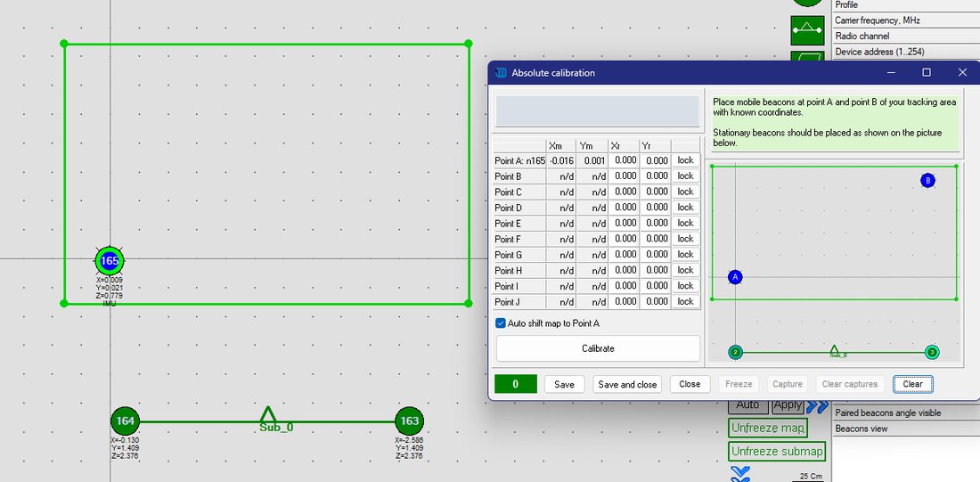Click top-left corner handle of green zone
The width and height of the screenshot is (980, 482).
pos(64,43)
